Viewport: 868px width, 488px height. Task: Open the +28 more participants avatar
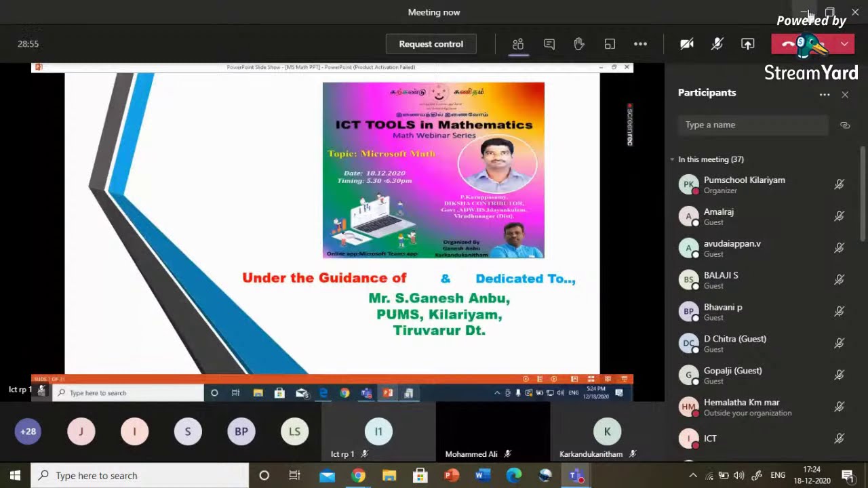coord(28,431)
